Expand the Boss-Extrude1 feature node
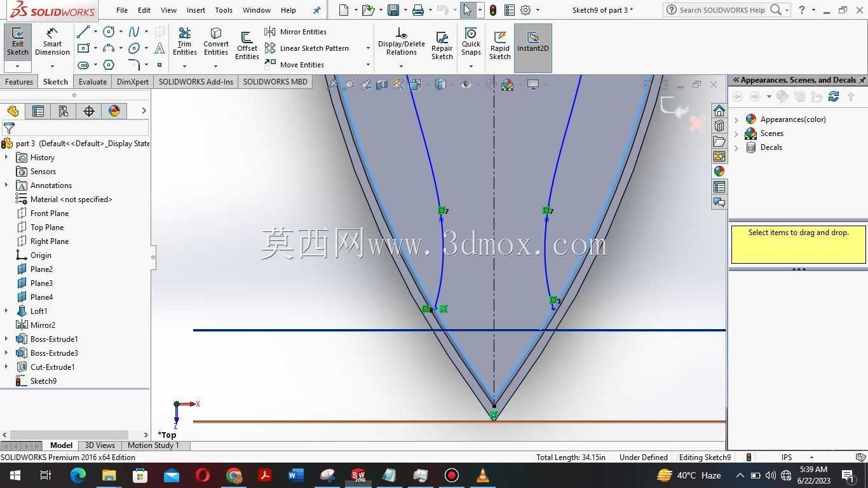Viewport: 868px width, 488px height. click(x=6, y=339)
